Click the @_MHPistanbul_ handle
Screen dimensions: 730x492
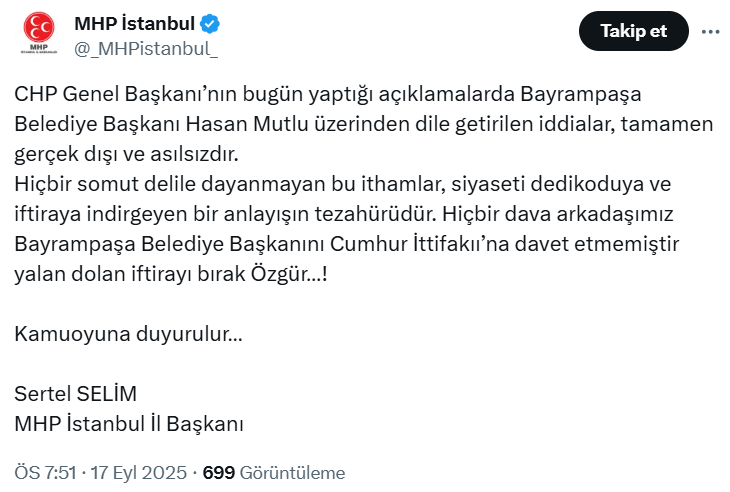click(x=146, y=45)
